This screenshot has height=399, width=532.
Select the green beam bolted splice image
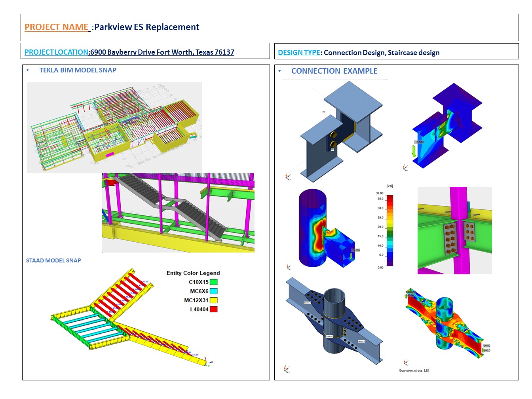[454, 230]
